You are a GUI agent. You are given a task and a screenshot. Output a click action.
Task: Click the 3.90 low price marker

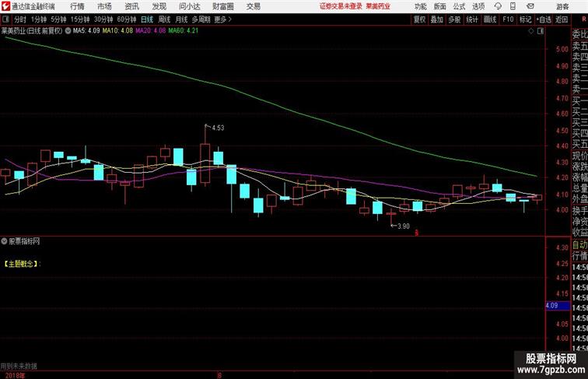click(403, 226)
